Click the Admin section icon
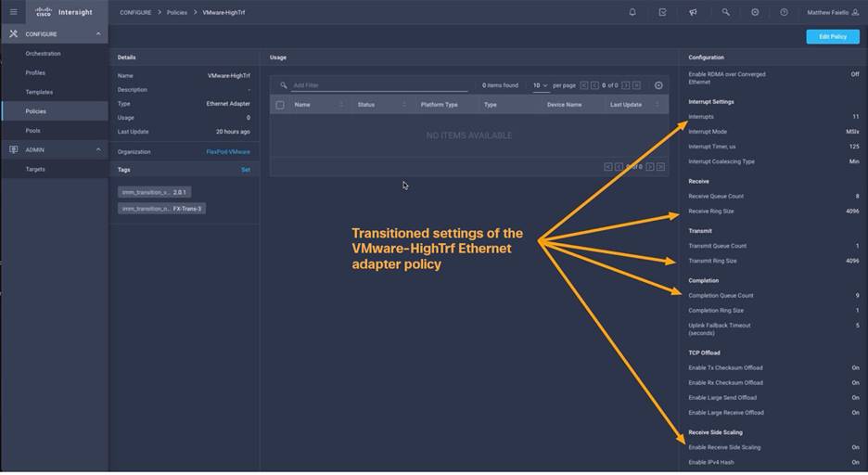Screen dimensions: 868x475 click(x=14, y=149)
